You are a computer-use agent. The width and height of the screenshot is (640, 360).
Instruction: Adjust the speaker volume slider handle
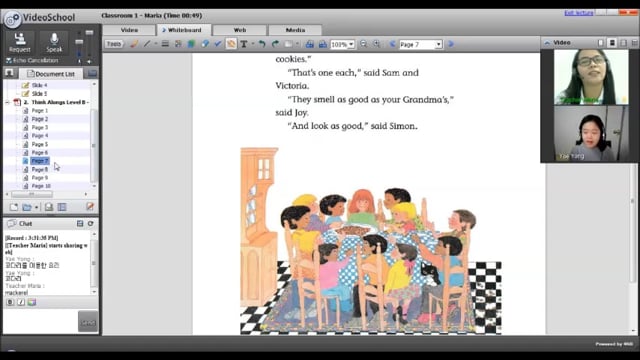89,32
